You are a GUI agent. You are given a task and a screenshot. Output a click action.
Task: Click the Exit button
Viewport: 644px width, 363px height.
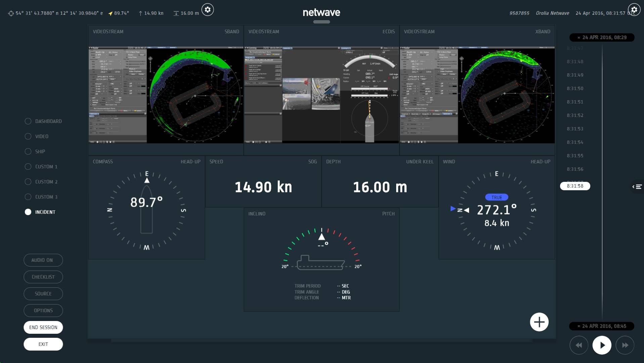[43, 344]
